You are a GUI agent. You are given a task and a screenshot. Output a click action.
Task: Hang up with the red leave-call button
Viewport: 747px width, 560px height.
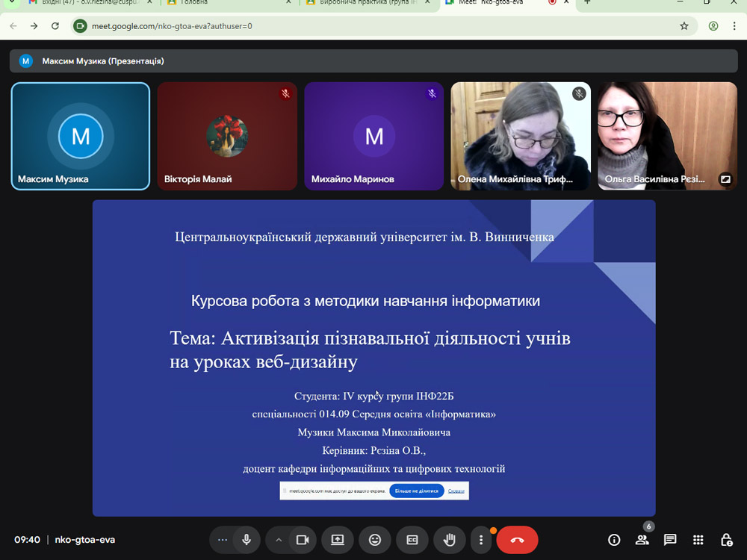[517, 540]
